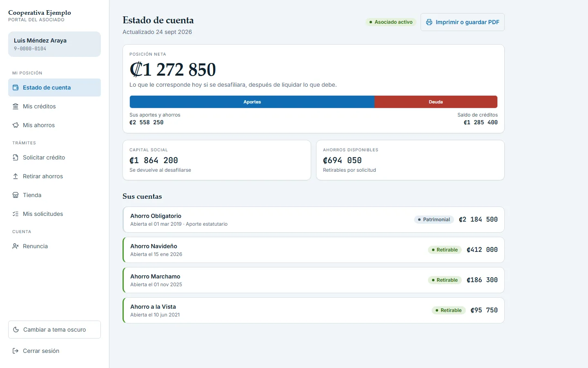Expand the Ahorro a la Vista account

pyautogui.click(x=314, y=310)
